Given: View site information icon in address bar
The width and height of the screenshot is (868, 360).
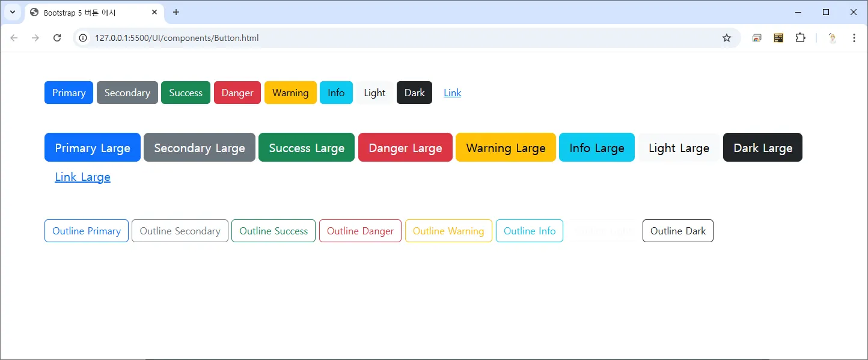Looking at the screenshot, I should [x=84, y=38].
